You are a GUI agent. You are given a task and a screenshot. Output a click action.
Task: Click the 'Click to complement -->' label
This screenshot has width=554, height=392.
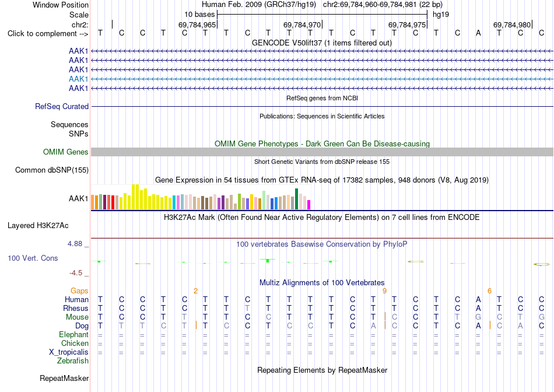tap(48, 34)
